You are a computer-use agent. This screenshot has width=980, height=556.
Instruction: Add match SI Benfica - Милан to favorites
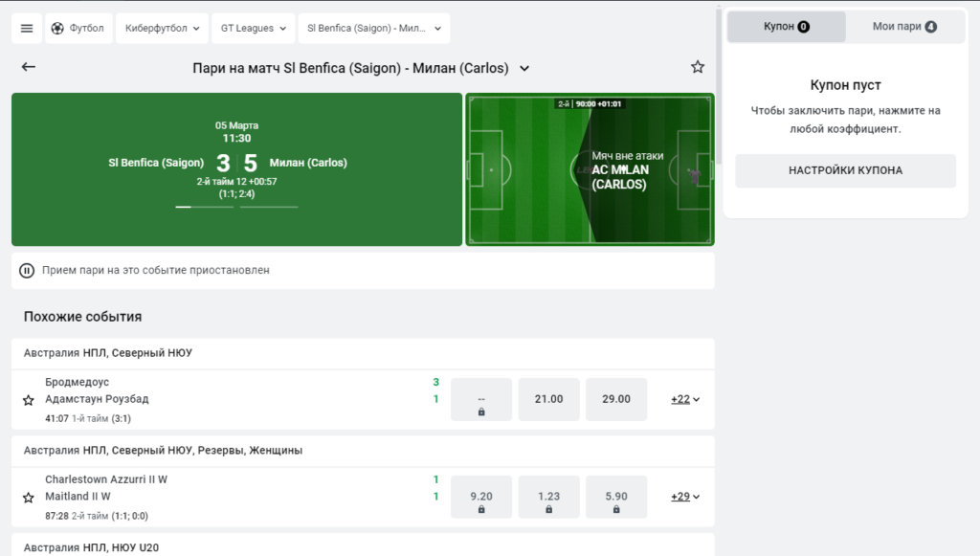[x=698, y=67]
